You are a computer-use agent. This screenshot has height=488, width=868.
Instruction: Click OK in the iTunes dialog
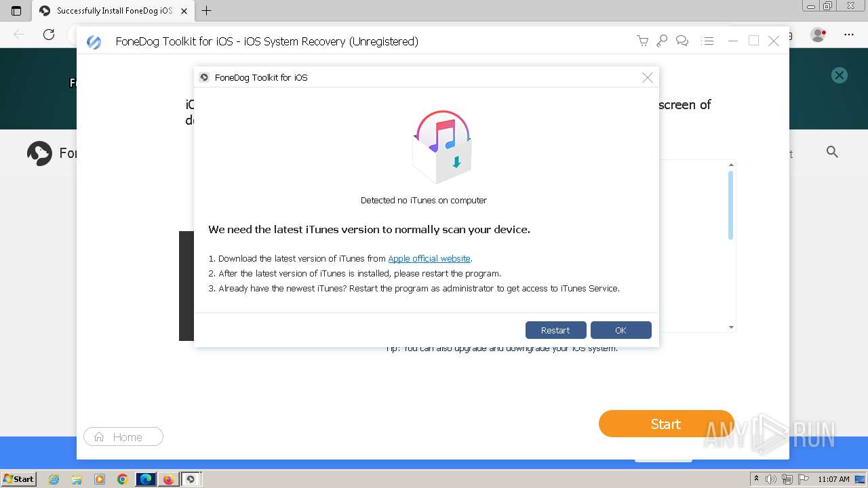[x=620, y=330]
